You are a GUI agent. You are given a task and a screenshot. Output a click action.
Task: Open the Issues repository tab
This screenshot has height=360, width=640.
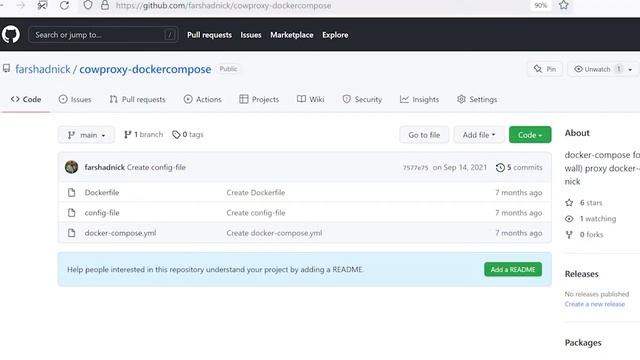(x=75, y=99)
